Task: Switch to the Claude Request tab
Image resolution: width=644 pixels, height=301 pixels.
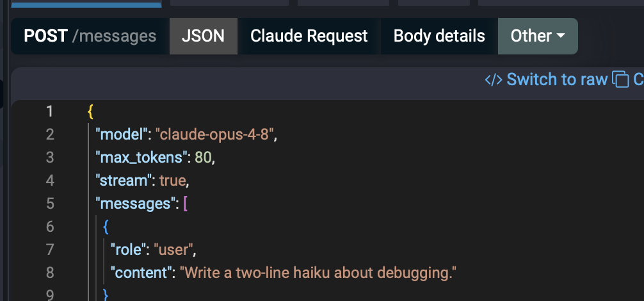Action: (309, 36)
